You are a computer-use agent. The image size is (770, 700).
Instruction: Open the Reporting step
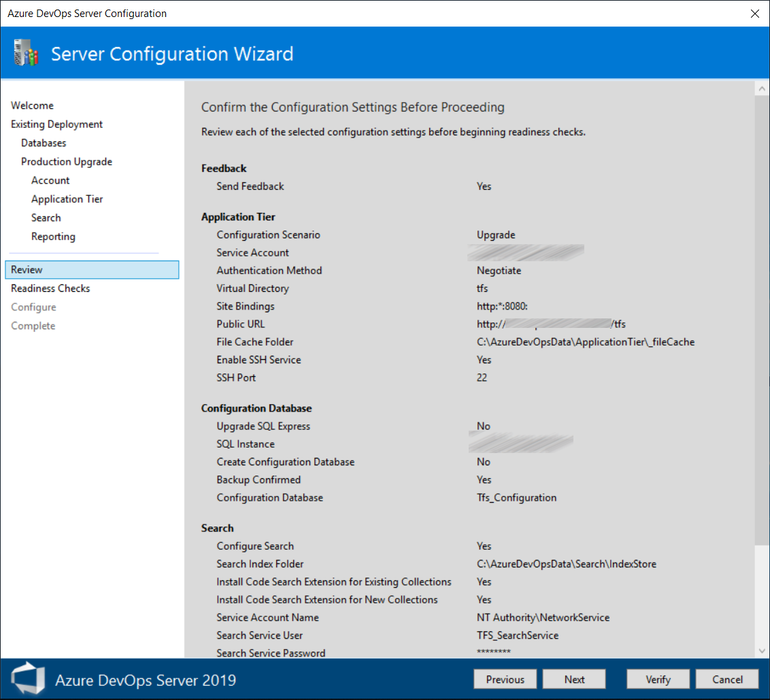pos(54,236)
